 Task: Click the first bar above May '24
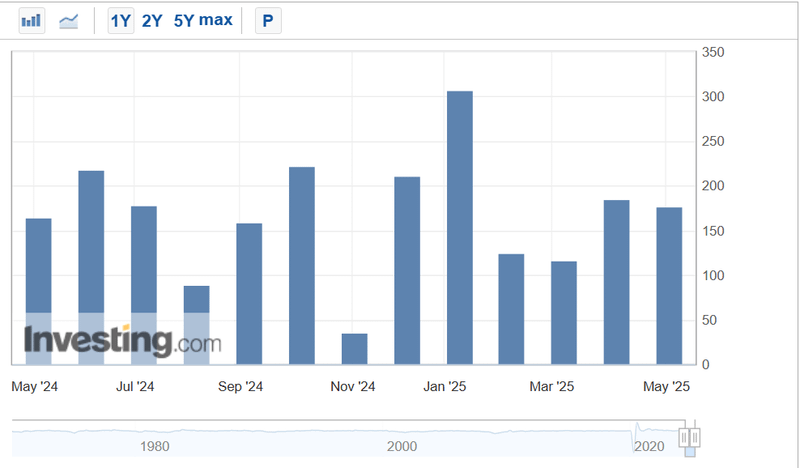[x=39, y=291]
